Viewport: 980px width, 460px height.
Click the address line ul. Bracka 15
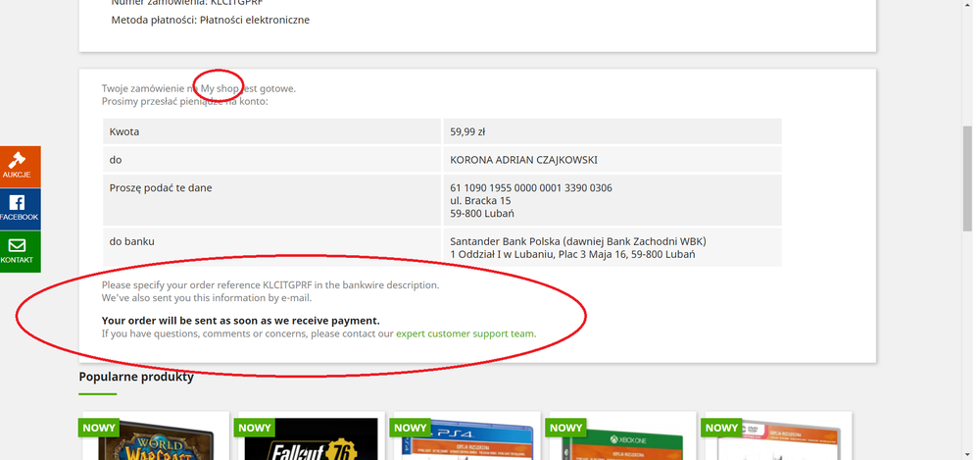pyautogui.click(x=480, y=201)
